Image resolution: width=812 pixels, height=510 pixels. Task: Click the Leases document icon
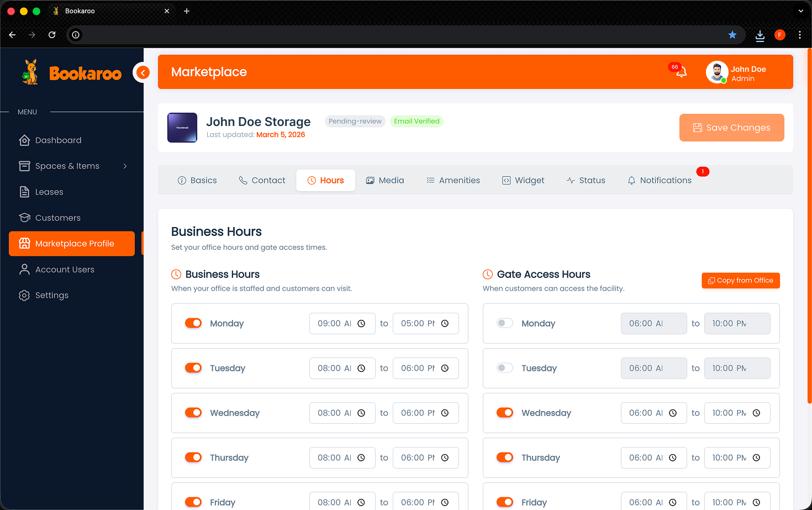point(24,192)
